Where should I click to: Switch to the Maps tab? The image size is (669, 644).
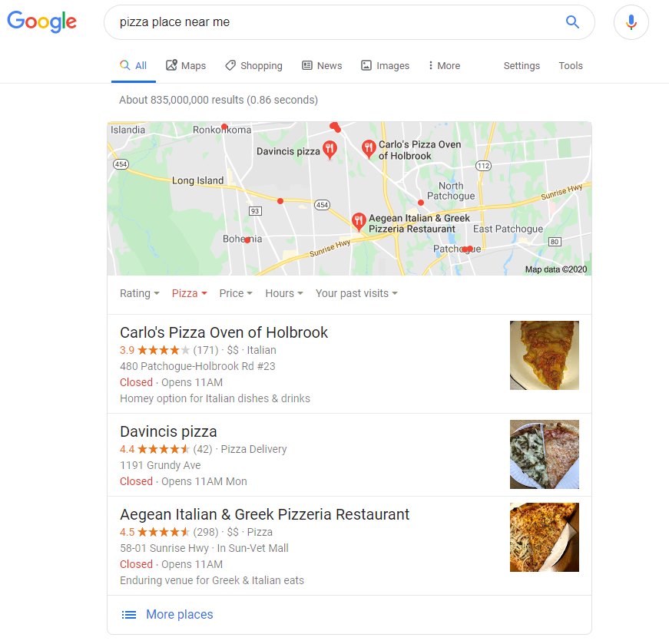pyautogui.click(x=186, y=66)
